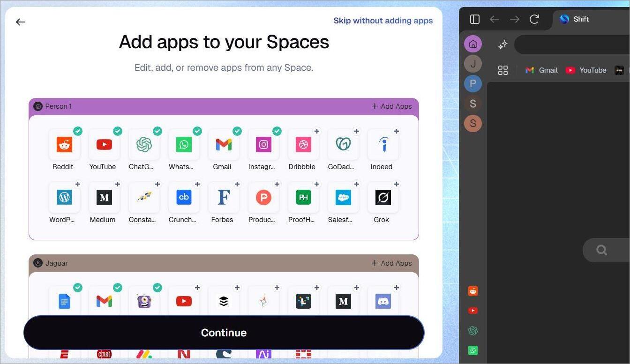This screenshot has width=630, height=364.
Task: Open YouTube from the Shift sidebar
Action: pyautogui.click(x=473, y=311)
